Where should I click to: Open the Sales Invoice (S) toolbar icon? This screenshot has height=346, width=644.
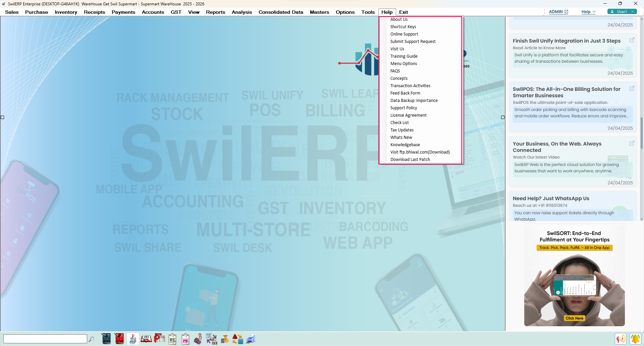(106, 339)
